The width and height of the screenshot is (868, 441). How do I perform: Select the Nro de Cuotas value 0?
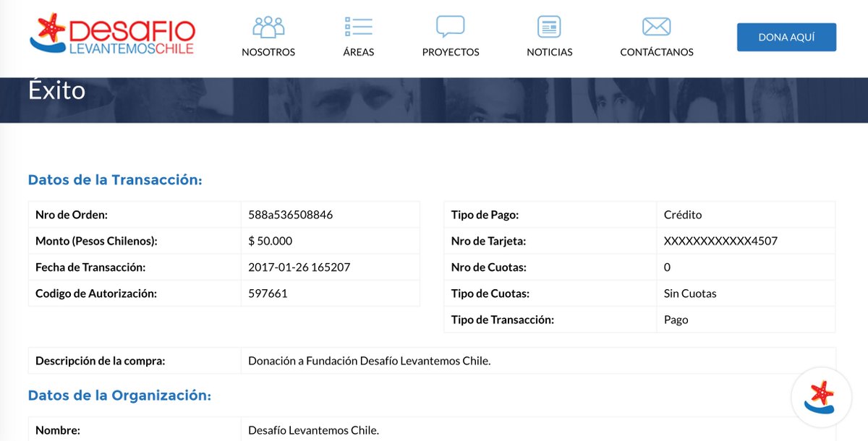pyautogui.click(x=667, y=267)
